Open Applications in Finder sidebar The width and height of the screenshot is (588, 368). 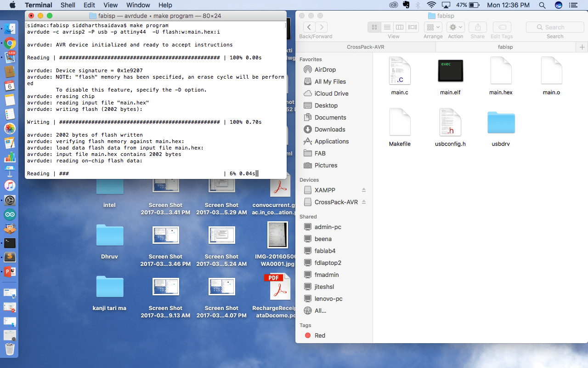pos(331,141)
